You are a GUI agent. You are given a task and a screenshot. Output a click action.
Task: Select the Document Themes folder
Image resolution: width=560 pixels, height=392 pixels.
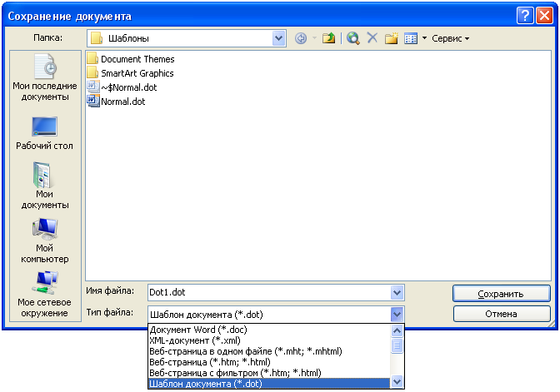[x=131, y=59]
